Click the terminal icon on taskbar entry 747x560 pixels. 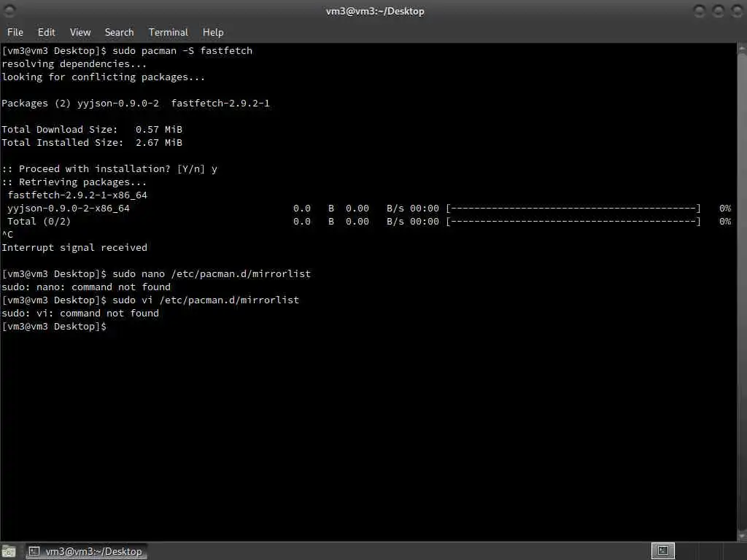click(x=34, y=551)
